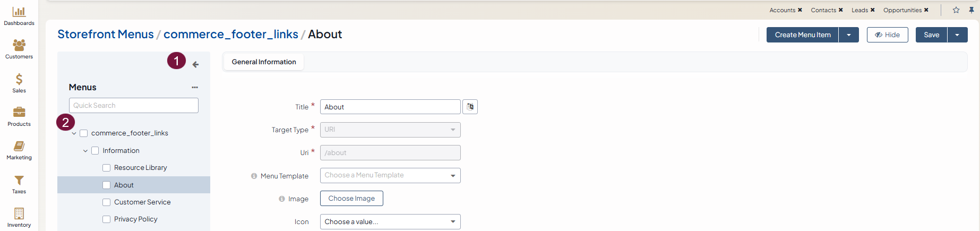The height and width of the screenshot is (231, 980).
Task: Open the Products briefcase icon
Action: (x=19, y=112)
